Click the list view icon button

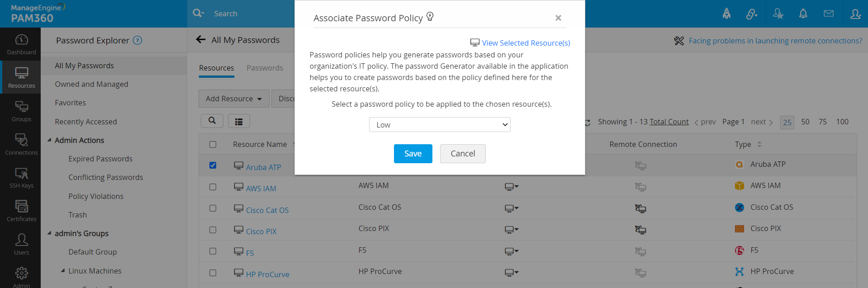239,121
